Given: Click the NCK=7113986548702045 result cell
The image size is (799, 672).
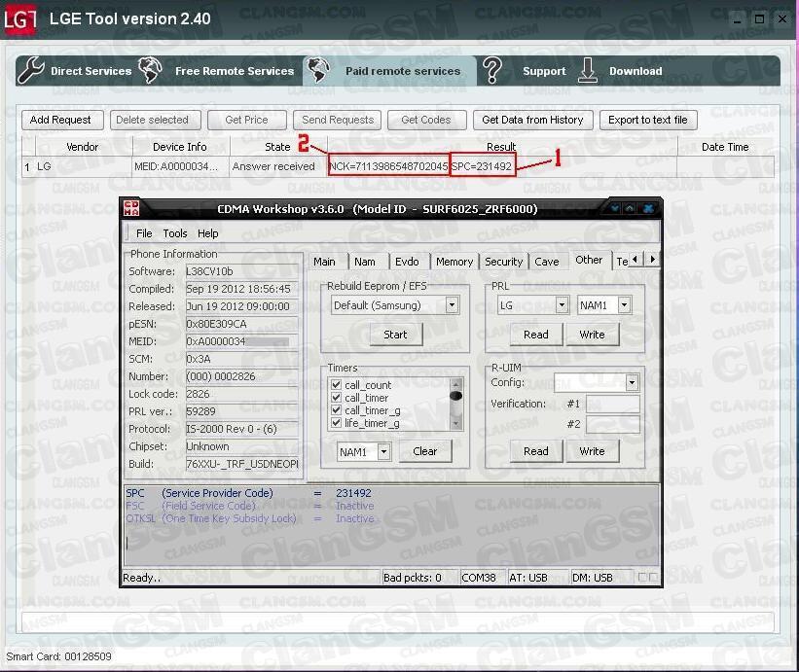Looking at the screenshot, I should tap(389, 166).
